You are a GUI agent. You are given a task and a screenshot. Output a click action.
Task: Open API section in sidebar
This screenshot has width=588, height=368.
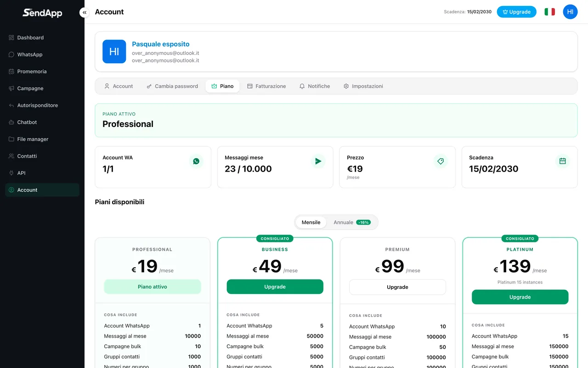pyautogui.click(x=42, y=173)
